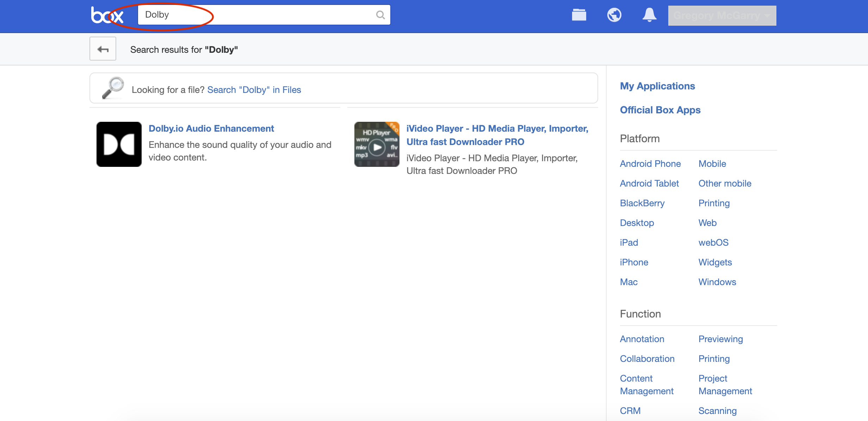Click the iVideo Player description text
This screenshot has height=421, width=868.
[x=492, y=164]
